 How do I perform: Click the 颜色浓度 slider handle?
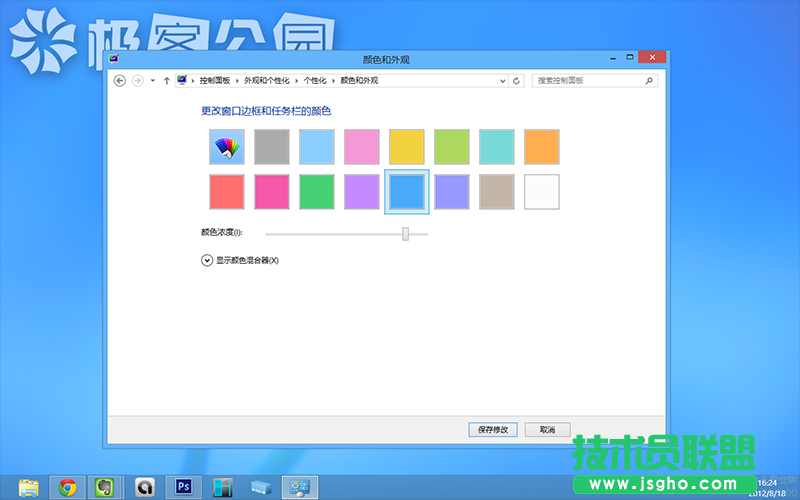[x=406, y=234]
